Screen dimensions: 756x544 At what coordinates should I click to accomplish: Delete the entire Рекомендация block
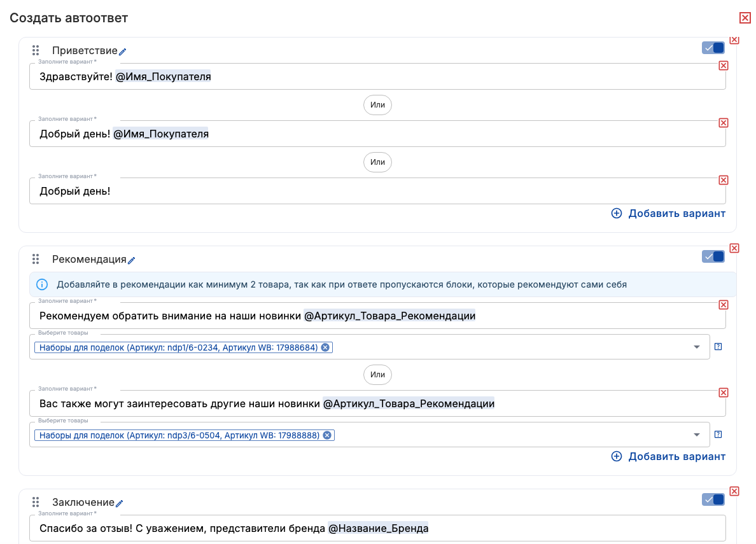tap(734, 248)
